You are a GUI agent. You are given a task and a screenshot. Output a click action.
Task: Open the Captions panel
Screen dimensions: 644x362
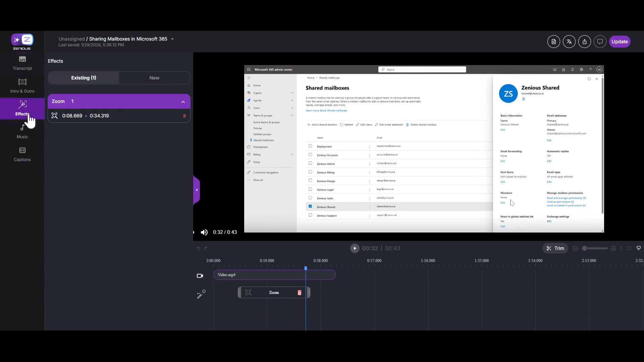pos(22,154)
